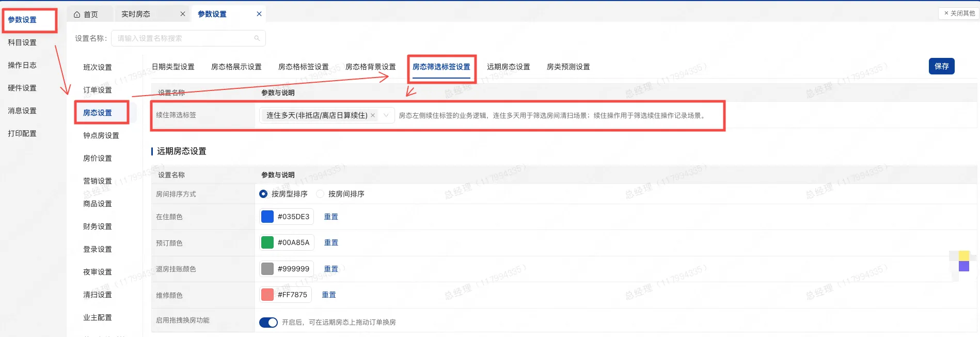Click the 保存 save button
This screenshot has width=980, height=337.
pyautogui.click(x=941, y=66)
